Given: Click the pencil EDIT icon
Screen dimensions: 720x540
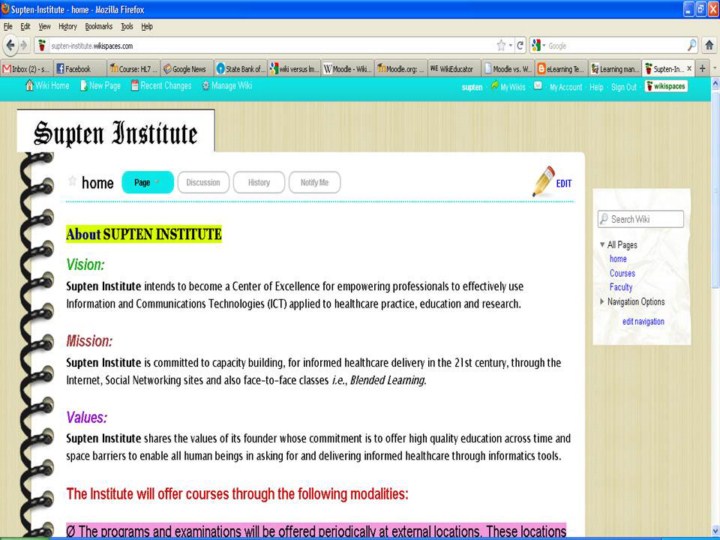Looking at the screenshot, I should click(x=545, y=180).
